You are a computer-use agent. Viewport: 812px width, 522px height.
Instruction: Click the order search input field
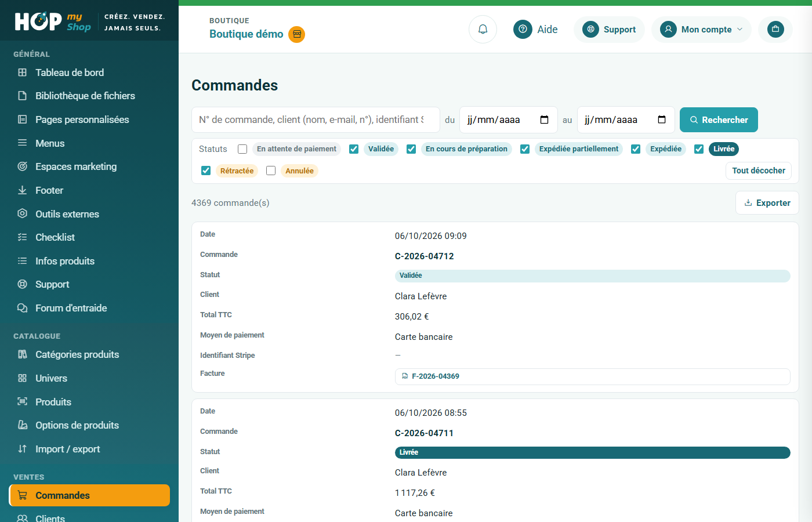click(316, 119)
